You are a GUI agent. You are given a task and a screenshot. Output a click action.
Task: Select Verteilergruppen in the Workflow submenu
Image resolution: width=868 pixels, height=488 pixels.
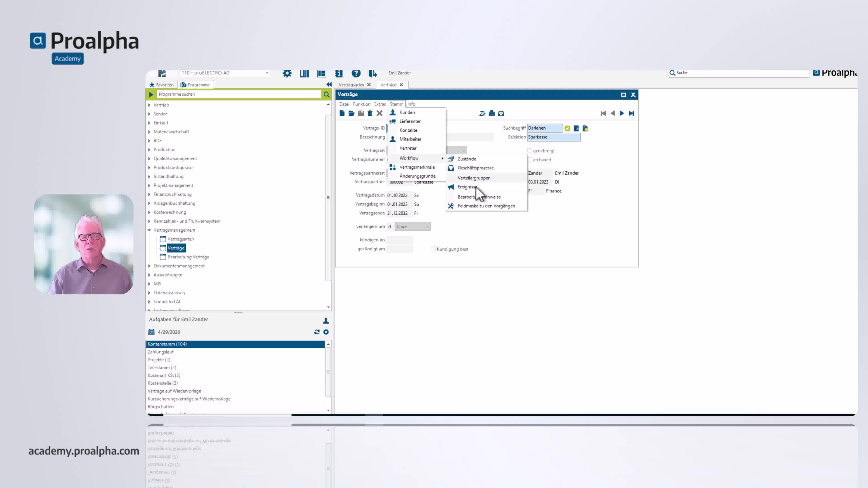coord(474,178)
